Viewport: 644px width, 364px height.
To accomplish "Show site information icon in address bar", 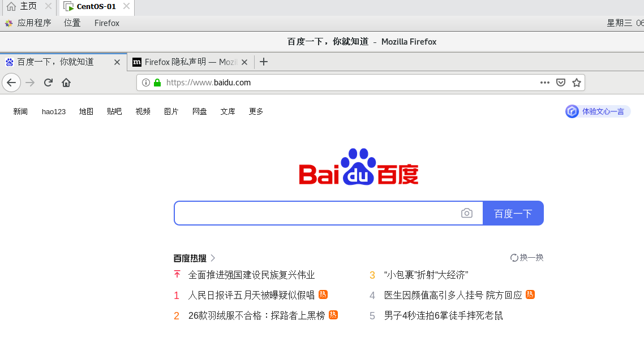I will pyautogui.click(x=145, y=83).
